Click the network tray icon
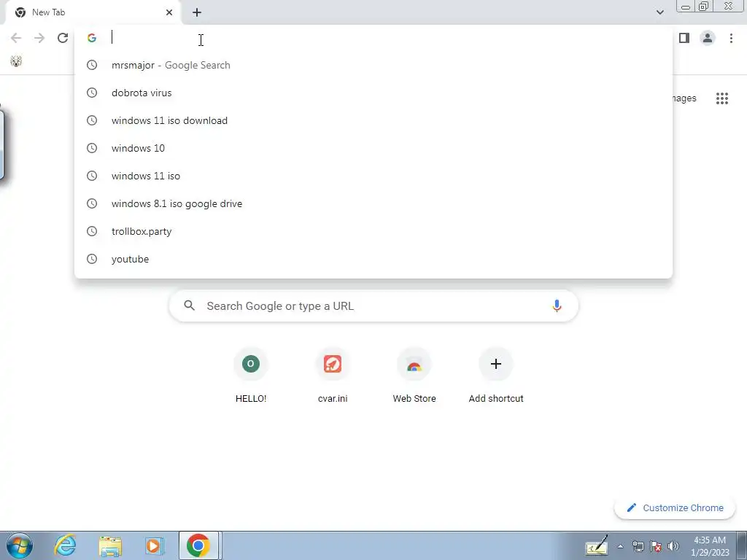 [x=638, y=546]
